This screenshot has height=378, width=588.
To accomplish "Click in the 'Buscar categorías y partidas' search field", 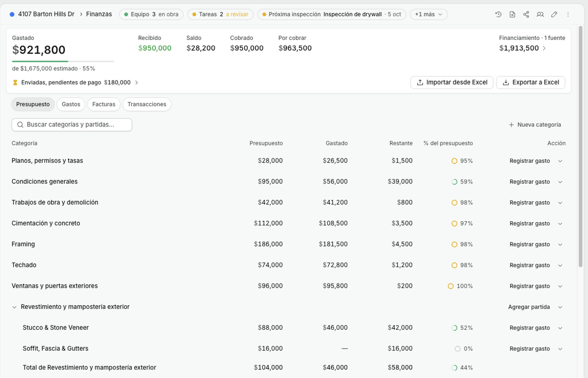I will 72,125.
